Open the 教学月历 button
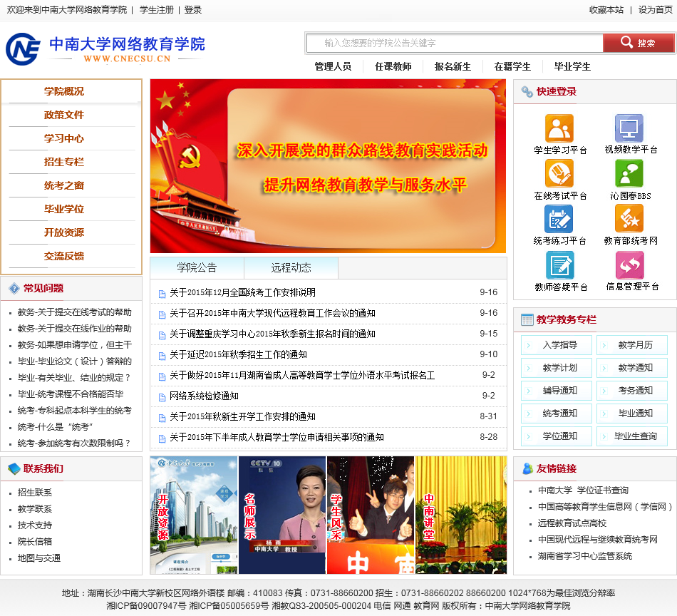The width and height of the screenshot is (677, 616). point(632,345)
